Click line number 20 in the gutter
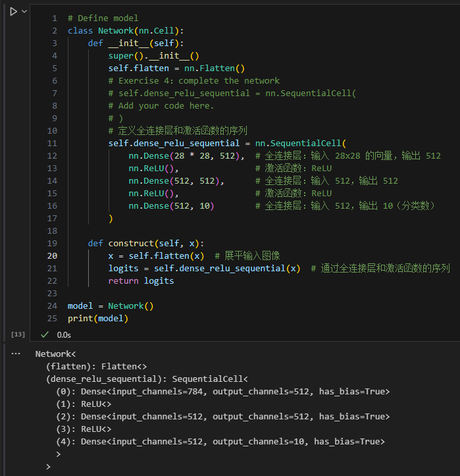This screenshot has height=476, width=460. [52, 256]
